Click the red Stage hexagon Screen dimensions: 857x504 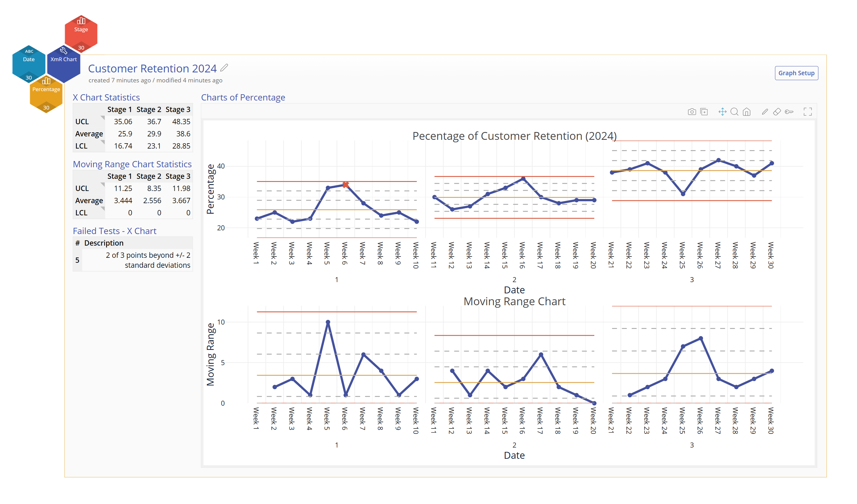click(x=81, y=33)
